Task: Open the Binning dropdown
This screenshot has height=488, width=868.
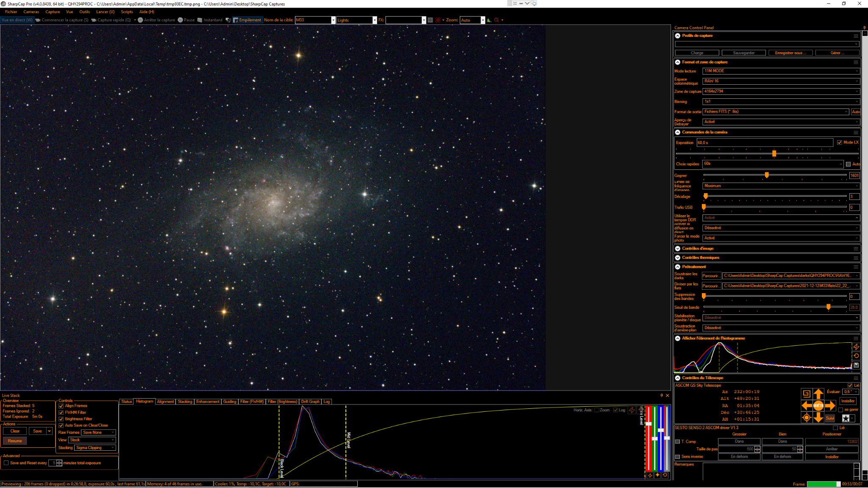Action: [x=781, y=102]
